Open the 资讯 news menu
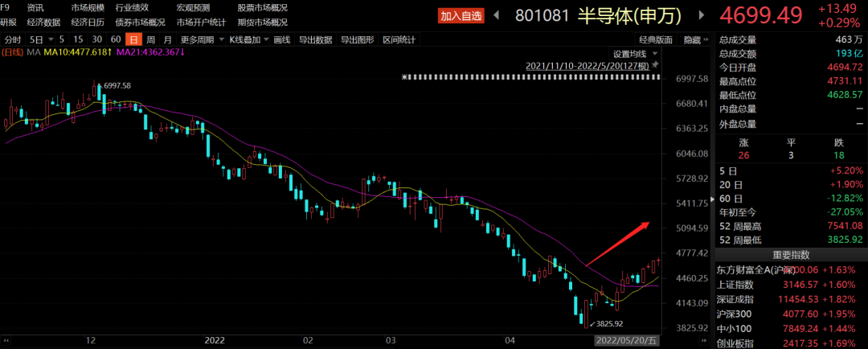Screen dimensions: 868x349 click(35, 8)
